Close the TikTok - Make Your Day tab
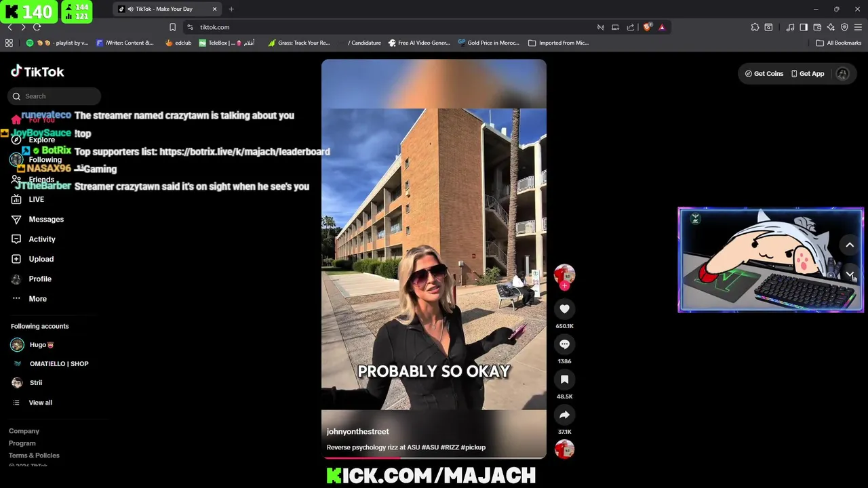Viewport: 868px width, 488px height. 215,9
